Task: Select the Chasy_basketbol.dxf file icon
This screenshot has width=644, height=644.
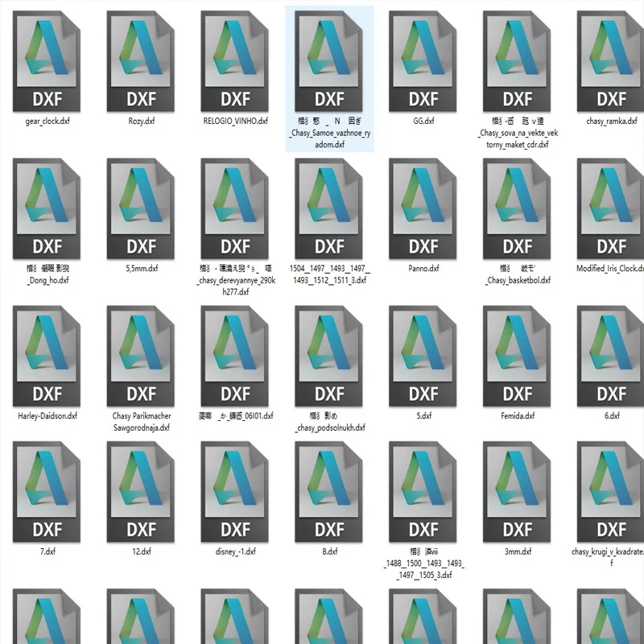Action: [517, 208]
